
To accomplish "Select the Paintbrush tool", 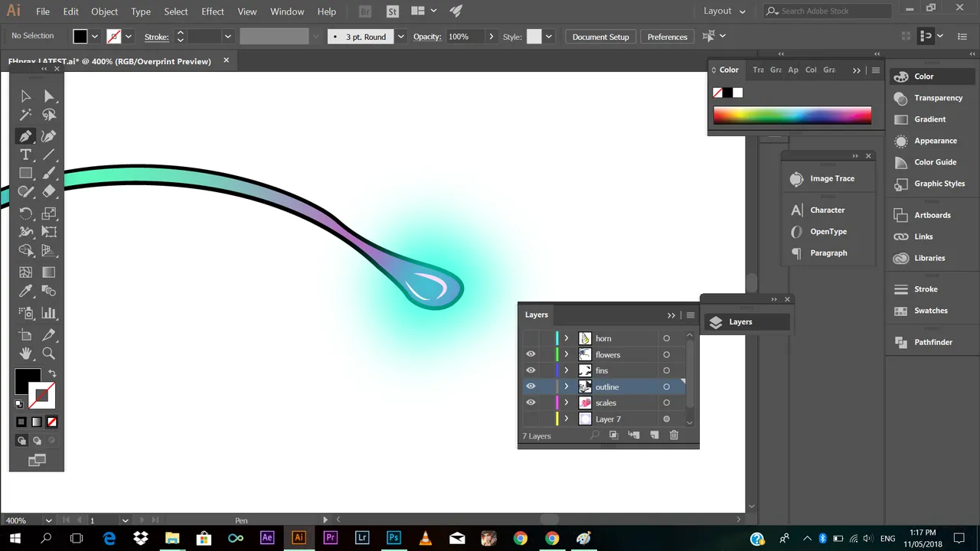I will 49,173.
